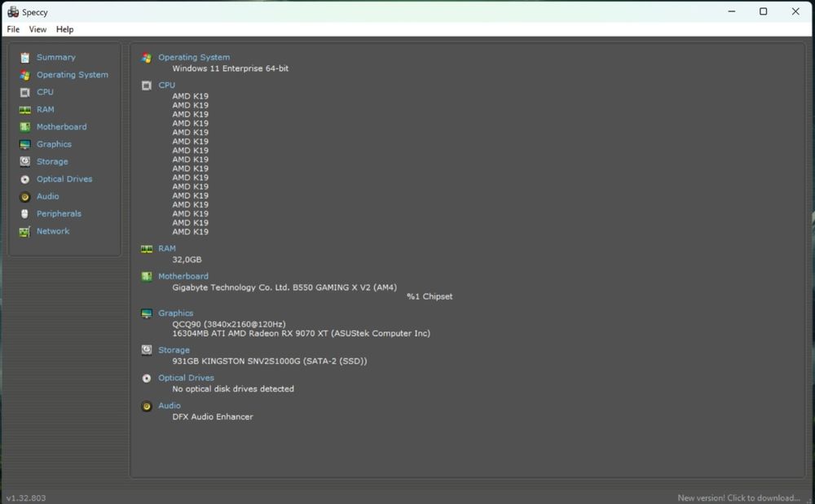
Task: View Storage section from sidebar
Action: click(x=52, y=161)
